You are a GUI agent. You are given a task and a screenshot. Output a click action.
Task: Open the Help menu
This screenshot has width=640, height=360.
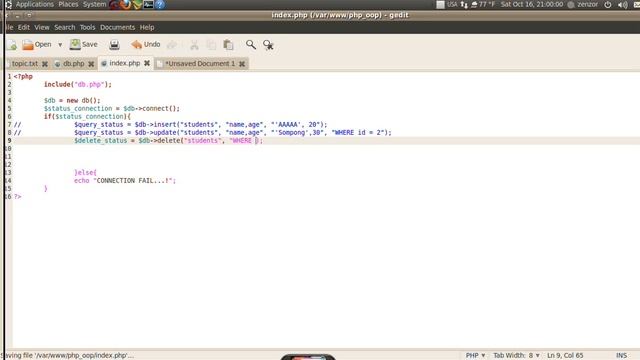click(147, 27)
